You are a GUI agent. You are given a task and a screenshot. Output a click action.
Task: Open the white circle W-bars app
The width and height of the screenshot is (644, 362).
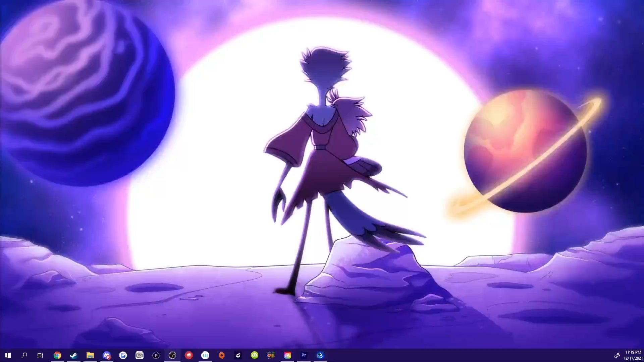[205, 355]
